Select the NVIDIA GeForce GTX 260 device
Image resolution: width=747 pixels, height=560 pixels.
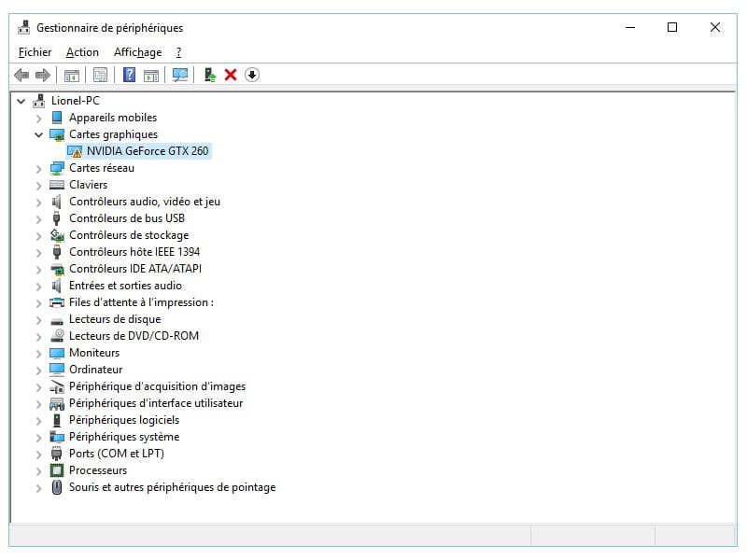(x=148, y=151)
